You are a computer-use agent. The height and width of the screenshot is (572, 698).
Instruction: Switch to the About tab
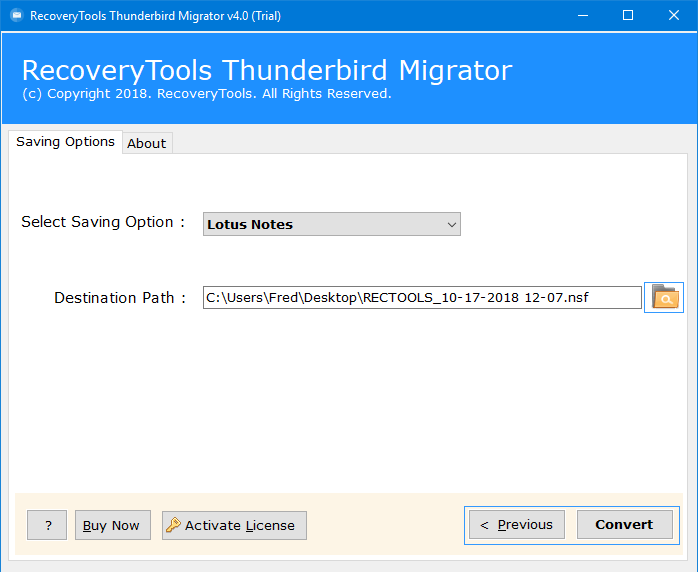(147, 143)
